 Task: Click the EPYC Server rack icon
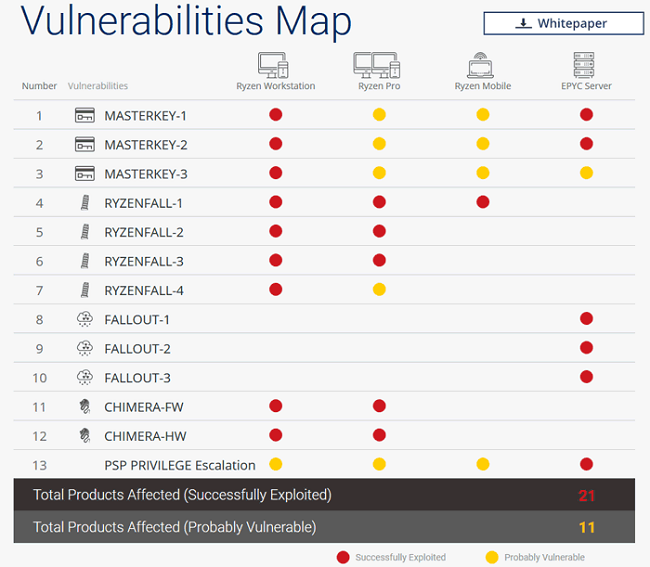click(x=584, y=65)
